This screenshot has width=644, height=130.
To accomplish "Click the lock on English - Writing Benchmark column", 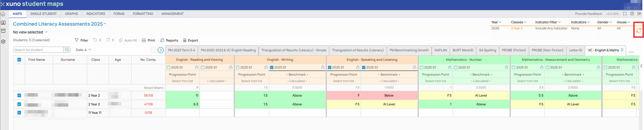I will [323, 68].
